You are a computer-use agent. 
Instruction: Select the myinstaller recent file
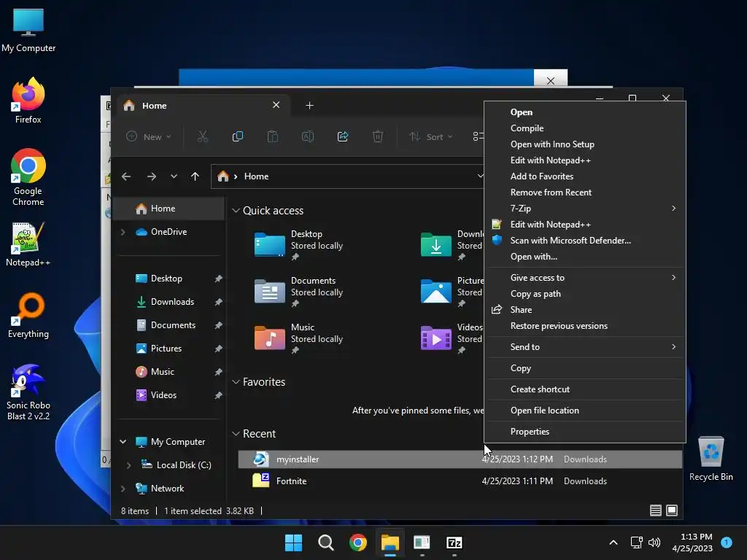(460, 459)
